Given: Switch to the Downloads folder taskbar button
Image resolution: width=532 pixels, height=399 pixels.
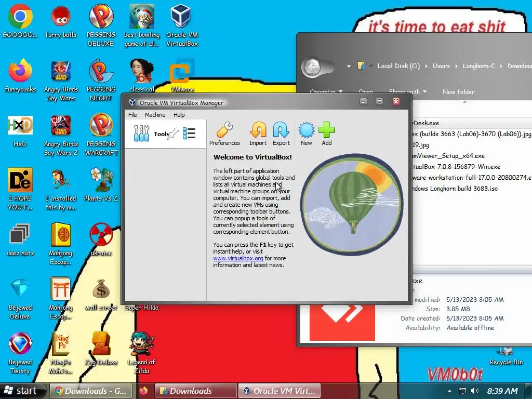Looking at the screenshot, I should pyautogui.click(x=195, y=391).
